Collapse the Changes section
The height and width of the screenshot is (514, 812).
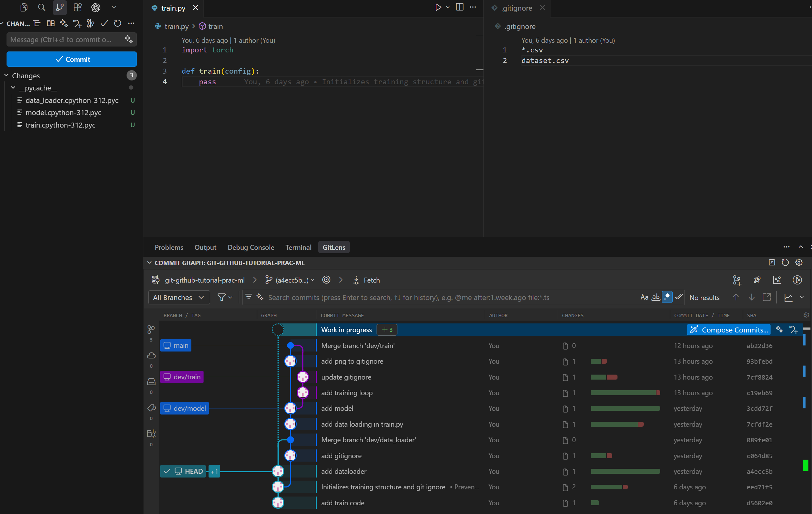(x=7, y=75)
